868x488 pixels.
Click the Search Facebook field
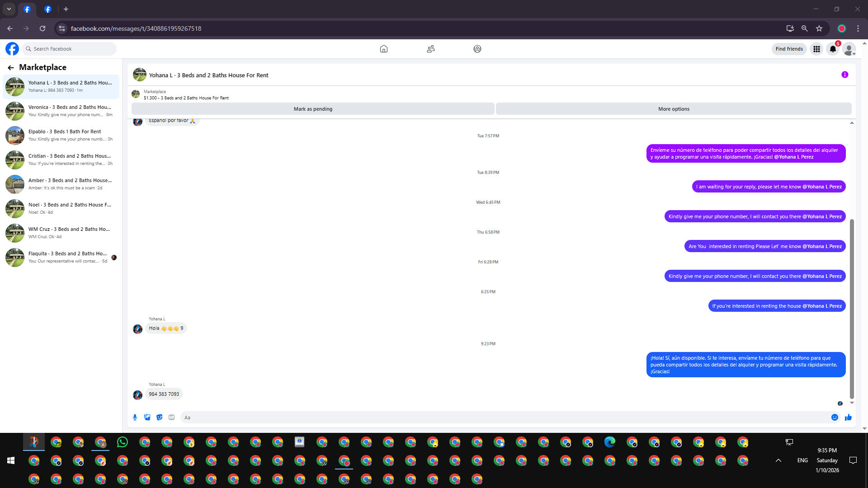pos(70,49)
